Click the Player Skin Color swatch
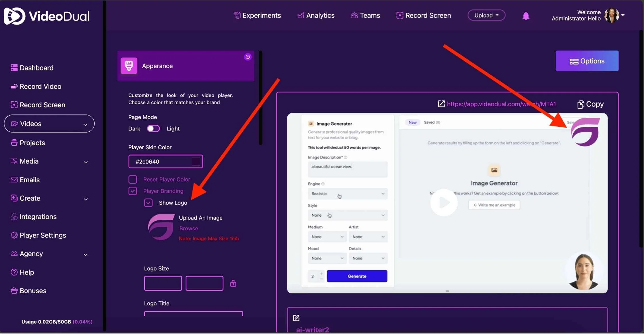Viewport: 644px width, 334px height. click(x=196, y=162)
